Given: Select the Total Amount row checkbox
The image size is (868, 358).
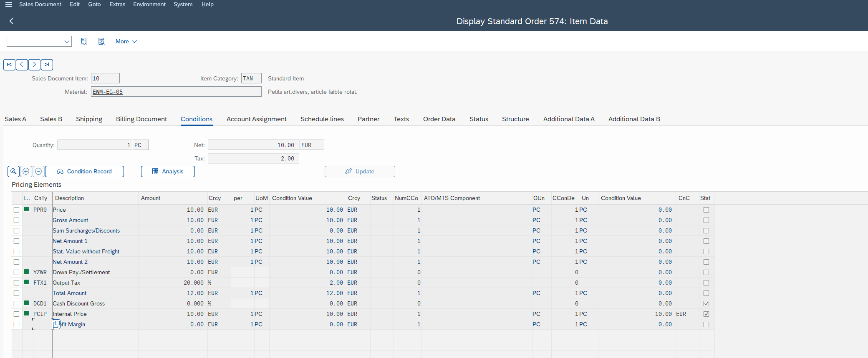Looking at the screenshot, I should [17, 293].
